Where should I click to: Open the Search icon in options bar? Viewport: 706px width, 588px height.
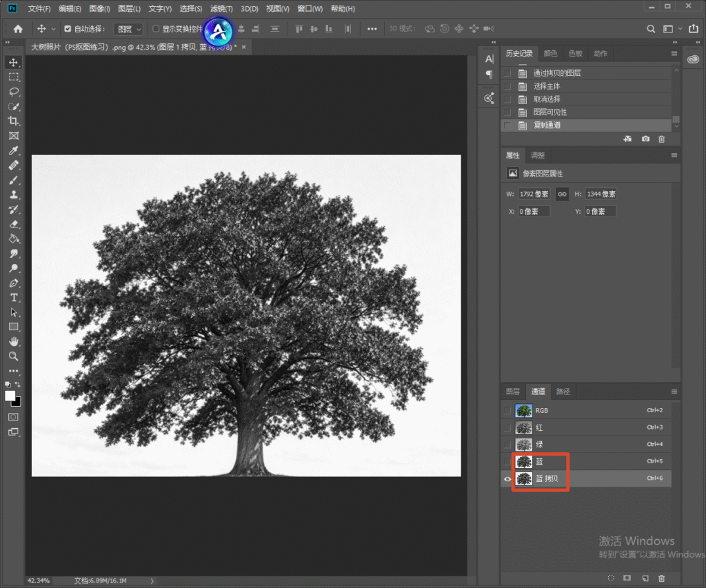point(651,29)
